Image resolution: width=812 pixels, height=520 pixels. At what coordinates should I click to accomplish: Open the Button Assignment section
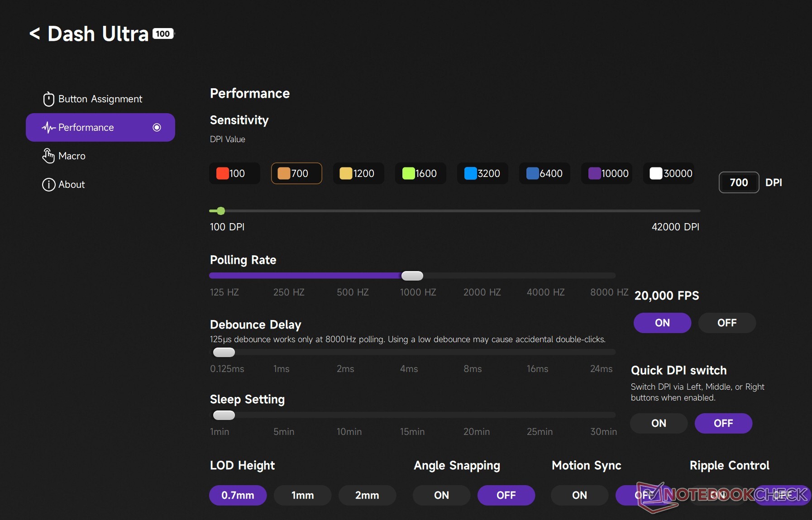click(x=100, y=99)
